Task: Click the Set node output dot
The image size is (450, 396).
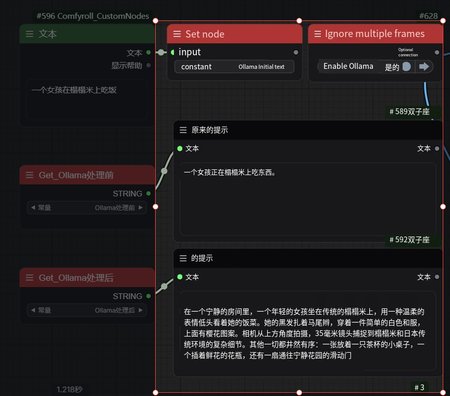Action: click(296, 52)
